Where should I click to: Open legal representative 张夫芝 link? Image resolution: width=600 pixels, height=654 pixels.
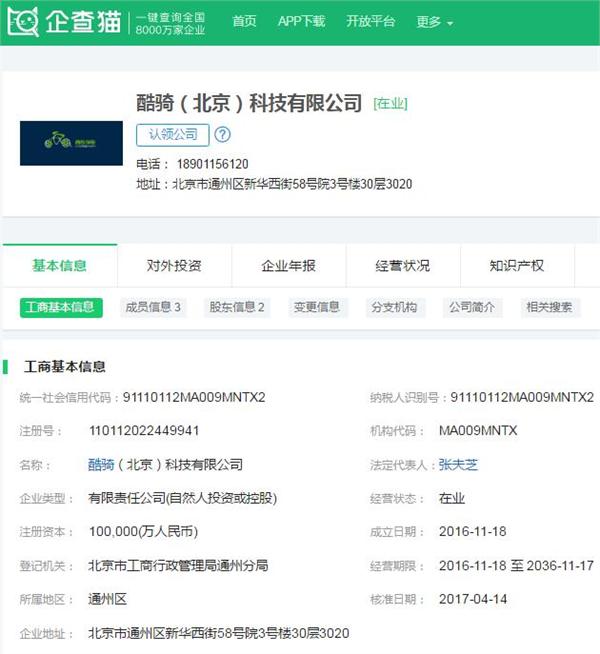pyautogui.click(x=458, y=465)
